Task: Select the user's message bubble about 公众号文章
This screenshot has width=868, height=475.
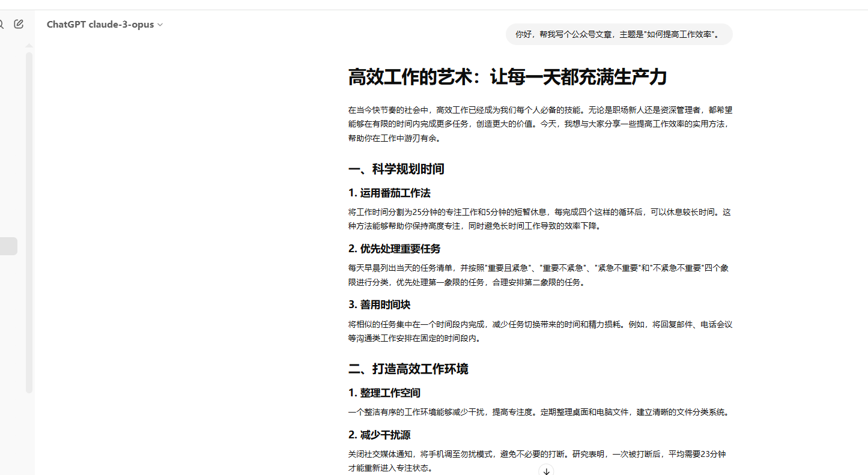Action: point(618,34)
